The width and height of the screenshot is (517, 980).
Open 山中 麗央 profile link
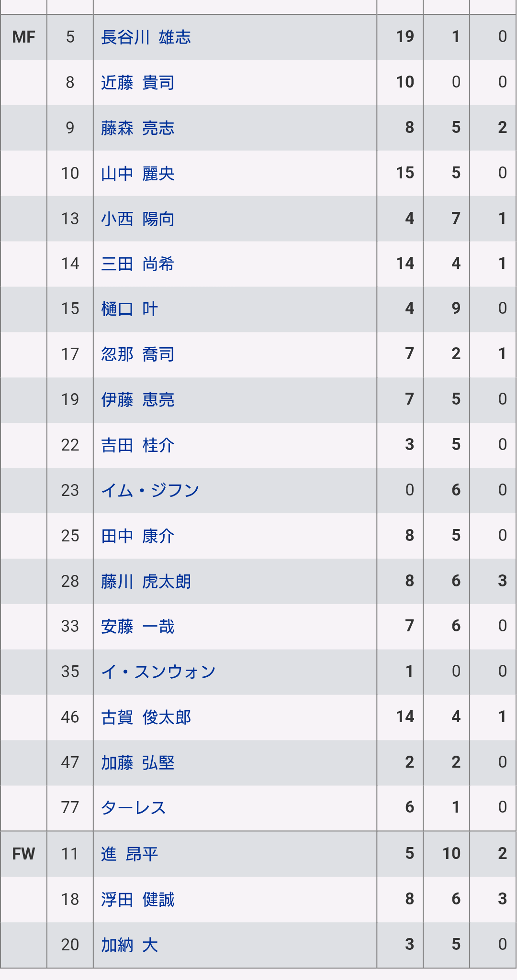click(138, 173)
